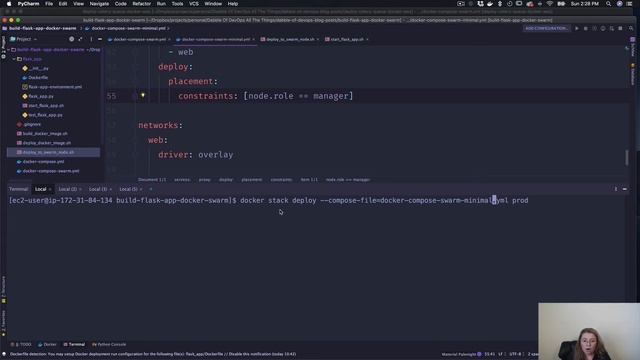
Task: Click the editor vertical scrollbar thumb
Action: 627,158
